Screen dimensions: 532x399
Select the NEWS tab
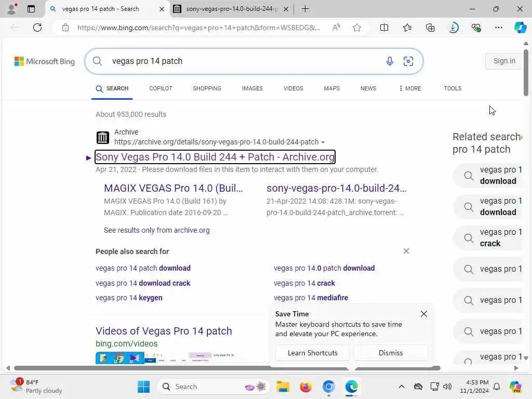pos(368,88)
